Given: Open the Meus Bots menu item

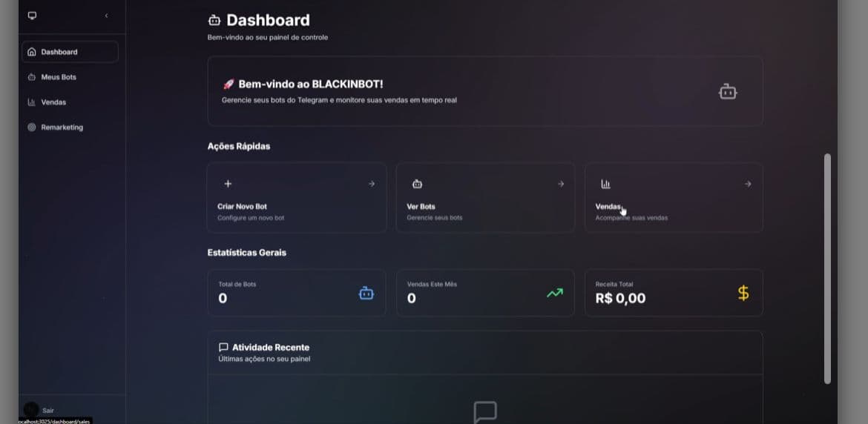Looking at the screenshot, I should click(70, 77).
